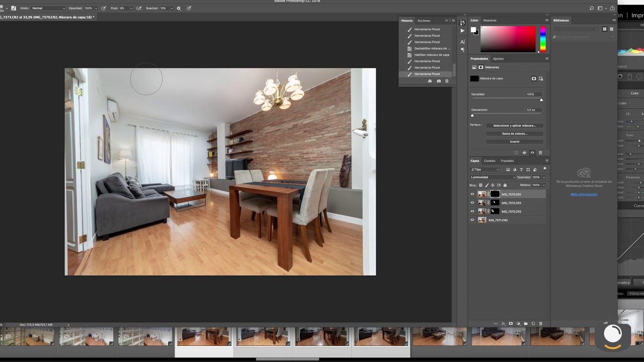The height and width of the screenshot is (362, 644).
Task: Open the Luminosidad blend mode dropdown
Action: click(493, 177)
